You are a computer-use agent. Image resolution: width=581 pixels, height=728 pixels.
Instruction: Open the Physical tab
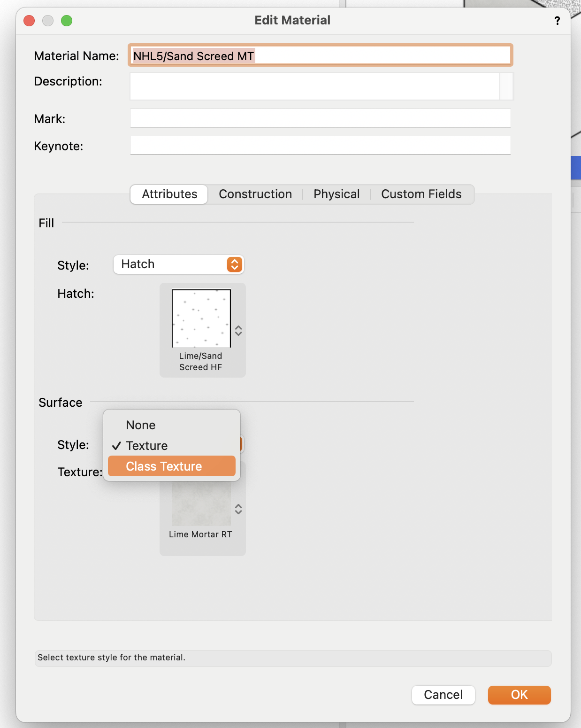pos(336,194)
